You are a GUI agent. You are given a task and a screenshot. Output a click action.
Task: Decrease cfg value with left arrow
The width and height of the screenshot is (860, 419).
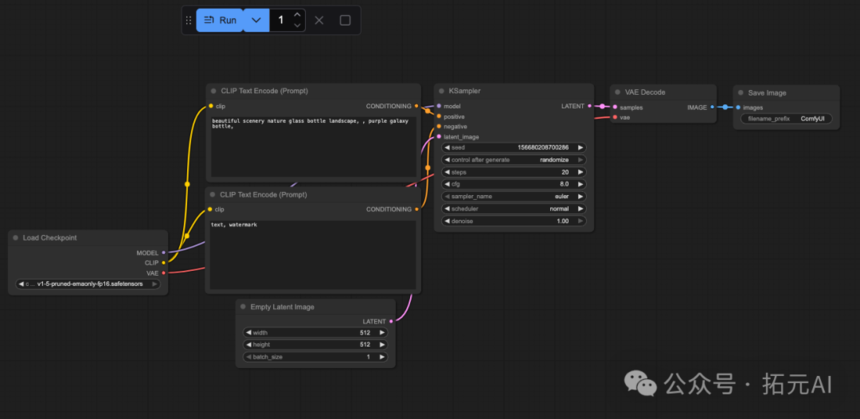446,184
